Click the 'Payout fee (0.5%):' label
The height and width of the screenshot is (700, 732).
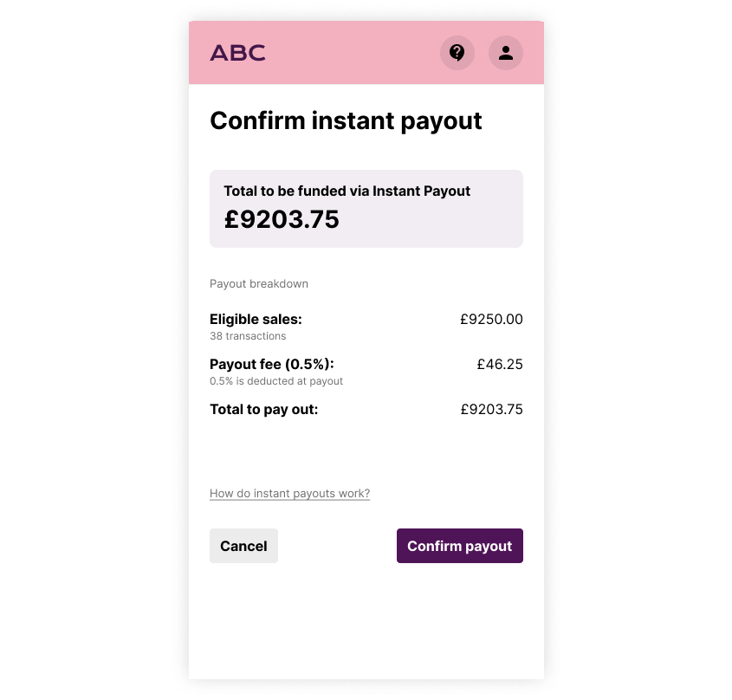[x=271, y=364]
